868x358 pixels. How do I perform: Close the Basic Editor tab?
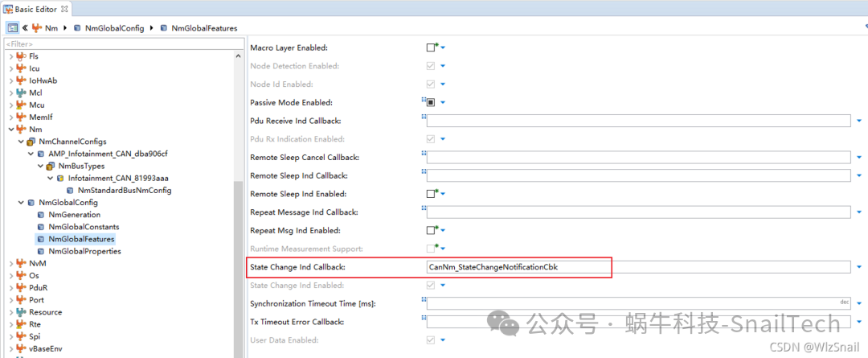click(x=63, y=8)
